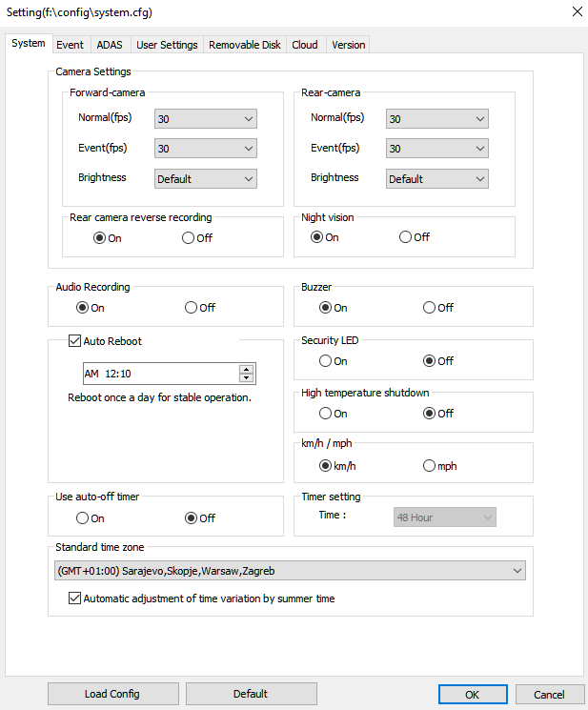Click into the Auto Reboot time field
This screenshot has height=710, width=588.
[161, 374]
